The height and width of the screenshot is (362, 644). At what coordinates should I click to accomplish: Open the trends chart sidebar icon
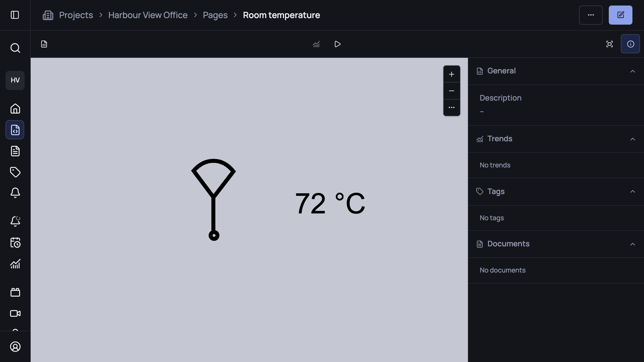[15, 264]
